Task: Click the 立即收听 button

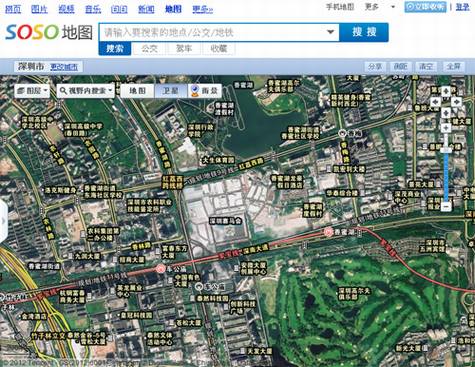Action: [x=425, y=7]
